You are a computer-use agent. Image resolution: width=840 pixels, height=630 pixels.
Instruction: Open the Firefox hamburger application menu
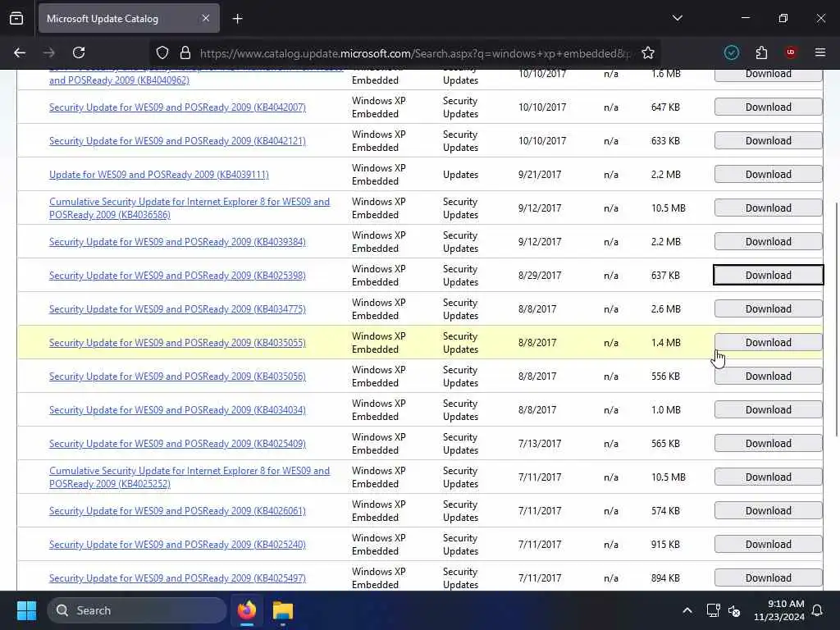coord(820,52)
